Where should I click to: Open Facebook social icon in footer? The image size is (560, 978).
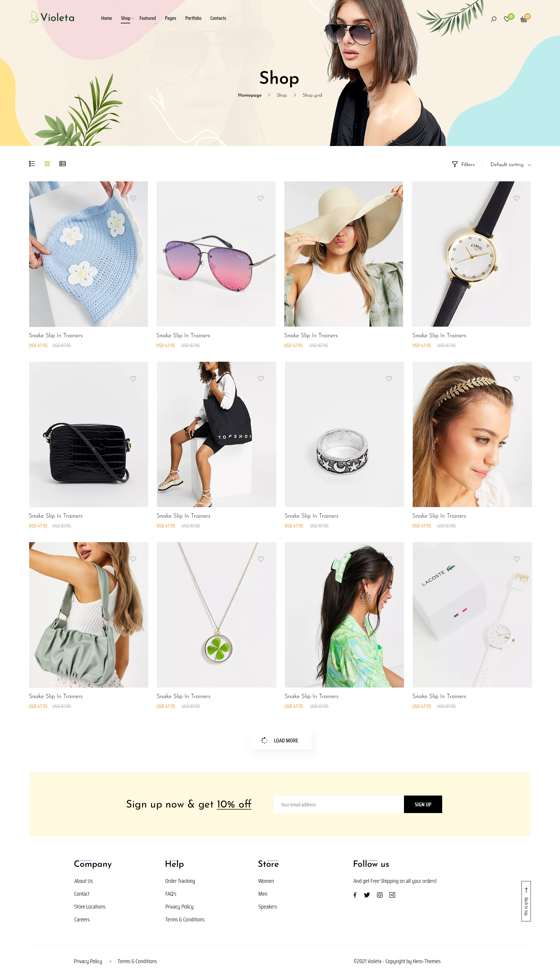point(355,895)
